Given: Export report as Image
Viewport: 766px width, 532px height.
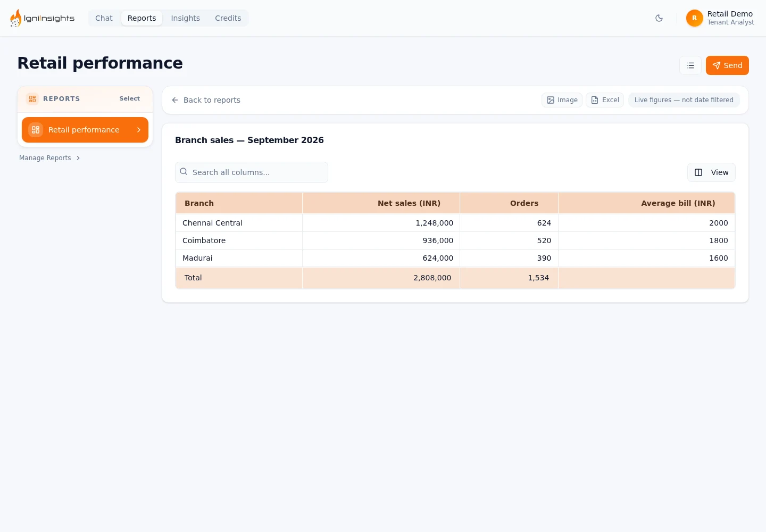Looking at the screenshot, I should [562, 100].
